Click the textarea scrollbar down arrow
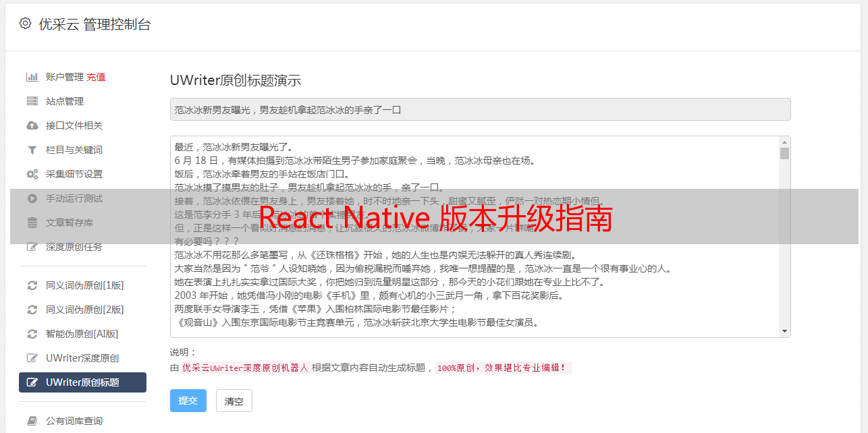The image size is (868, 433). [784, 331]
